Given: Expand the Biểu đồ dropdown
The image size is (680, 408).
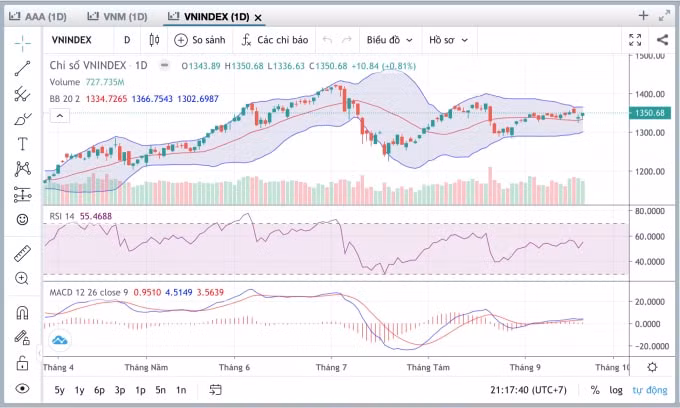Looking at the screenshot, I should pos(389,40).
